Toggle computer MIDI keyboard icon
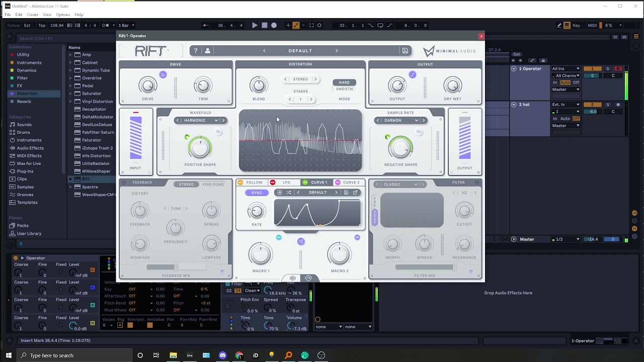Image resolution: width=644 pixels, height=362 pixels. click(567, 25)
